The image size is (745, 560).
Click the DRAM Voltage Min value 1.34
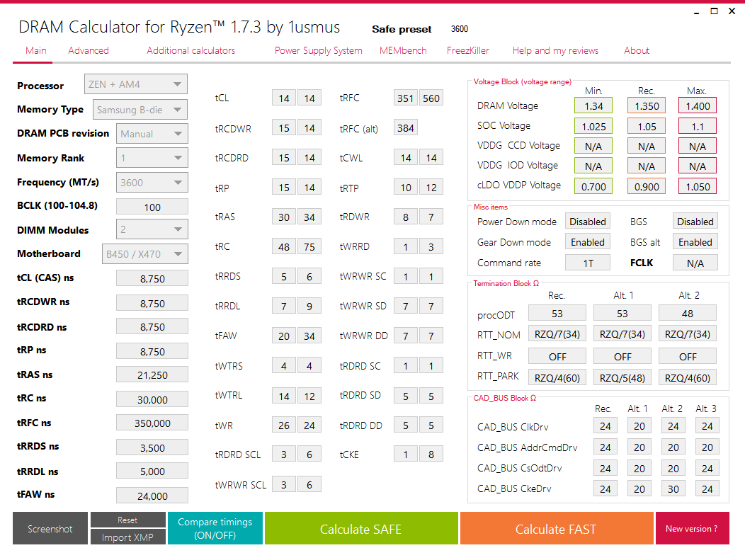[x=593, y=106]
